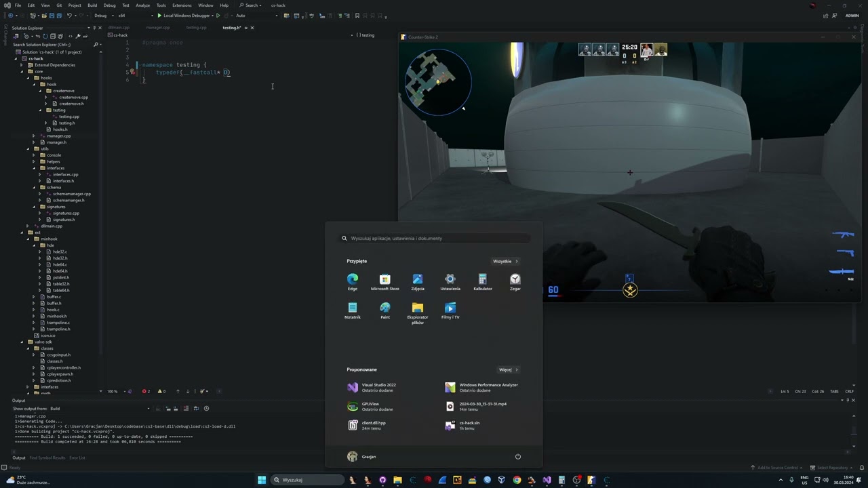The height and width of the screenshot is (488, 868).
Task: Select signatures.h in Solution Explorer
Action: 64,220
